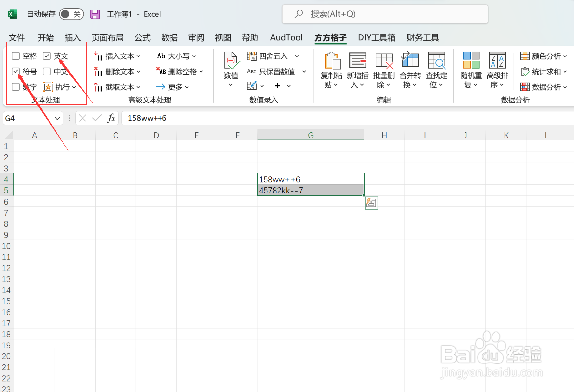Click the 删除文本 icon
The image size is (574, 392).
tap(98, 71)
